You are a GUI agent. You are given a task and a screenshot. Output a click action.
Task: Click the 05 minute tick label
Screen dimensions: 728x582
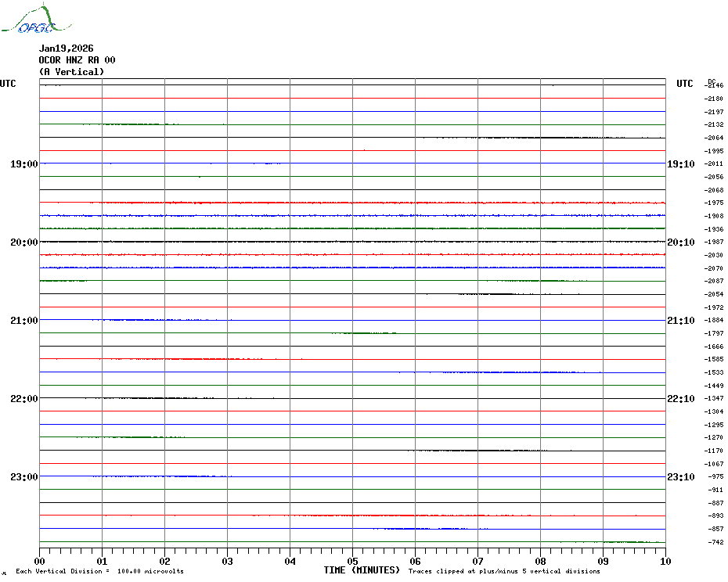coord(352,561)
